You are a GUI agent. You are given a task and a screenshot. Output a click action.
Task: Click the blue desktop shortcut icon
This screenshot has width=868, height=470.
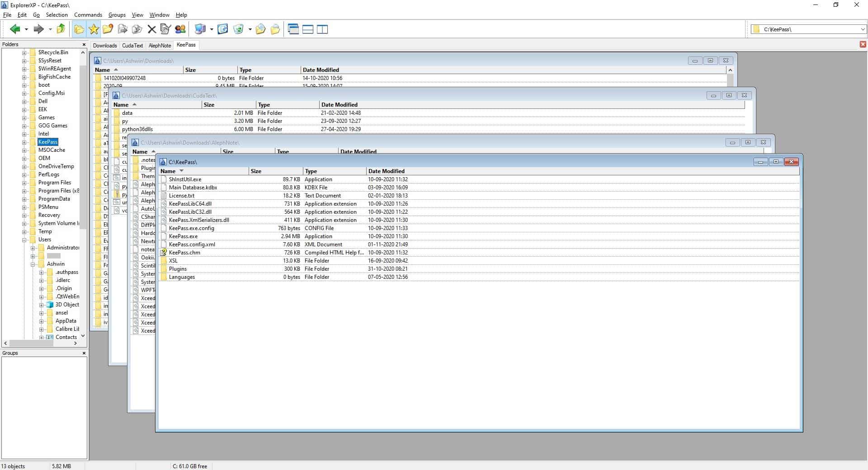[x=223, y=29]
